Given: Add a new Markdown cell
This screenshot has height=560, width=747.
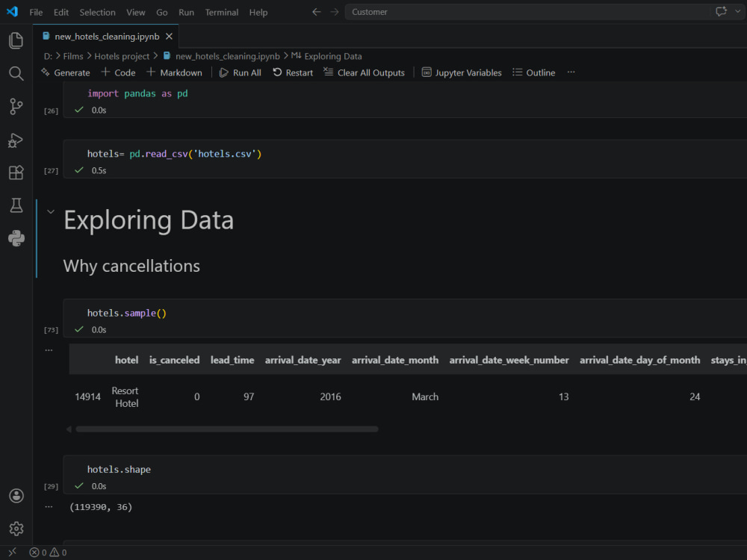Looking at the screenshot, I should tap(174, 73).
